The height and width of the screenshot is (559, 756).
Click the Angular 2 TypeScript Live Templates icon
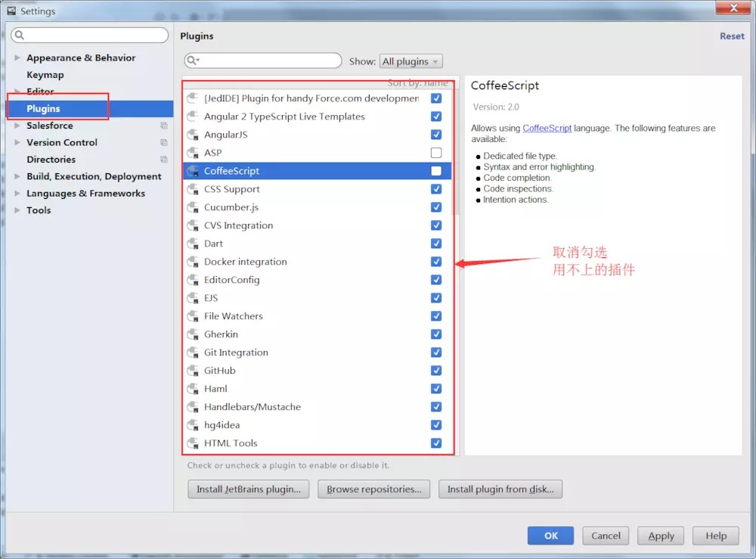point(193,116)
